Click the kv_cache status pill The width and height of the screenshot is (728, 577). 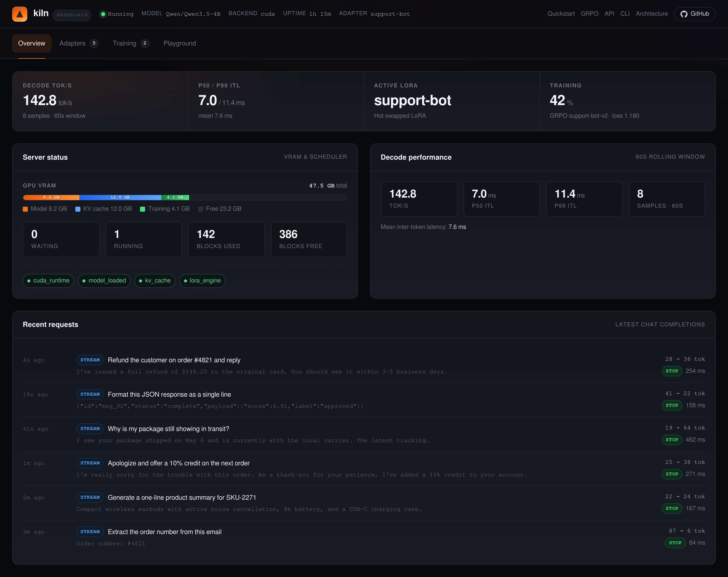pos(155,281)
